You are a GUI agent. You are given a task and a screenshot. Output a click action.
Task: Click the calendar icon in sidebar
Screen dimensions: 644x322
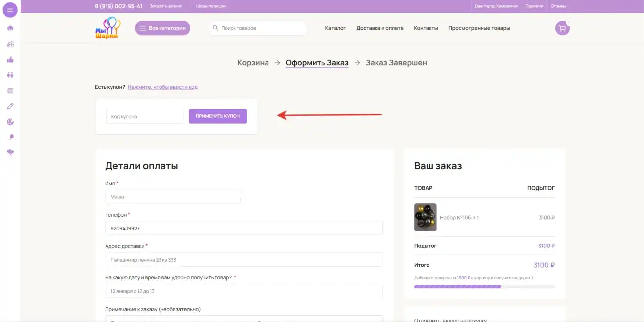(x=10, y=91)
